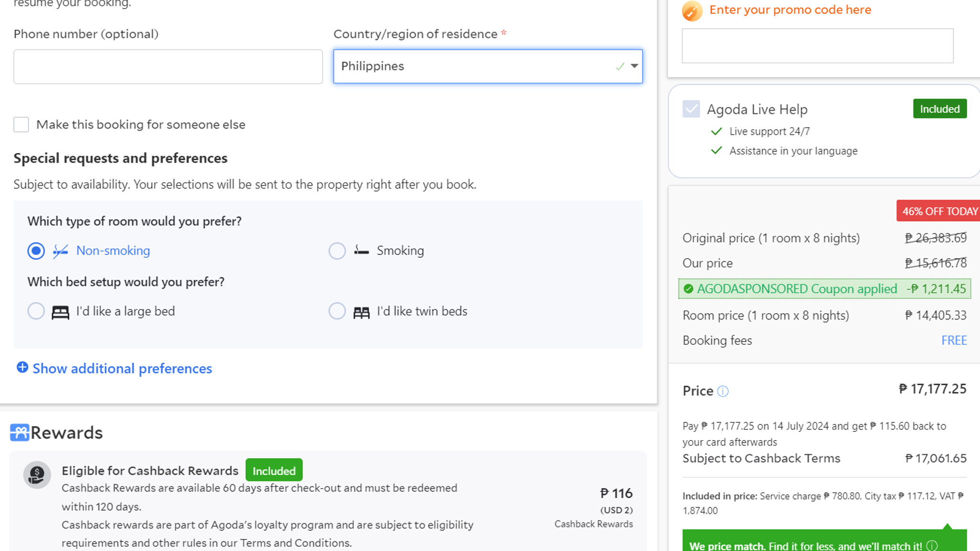Select the Non-smoking radio button
Image resolution: width=980 pixels, height=551 pixels.
(x=36, y=250)
